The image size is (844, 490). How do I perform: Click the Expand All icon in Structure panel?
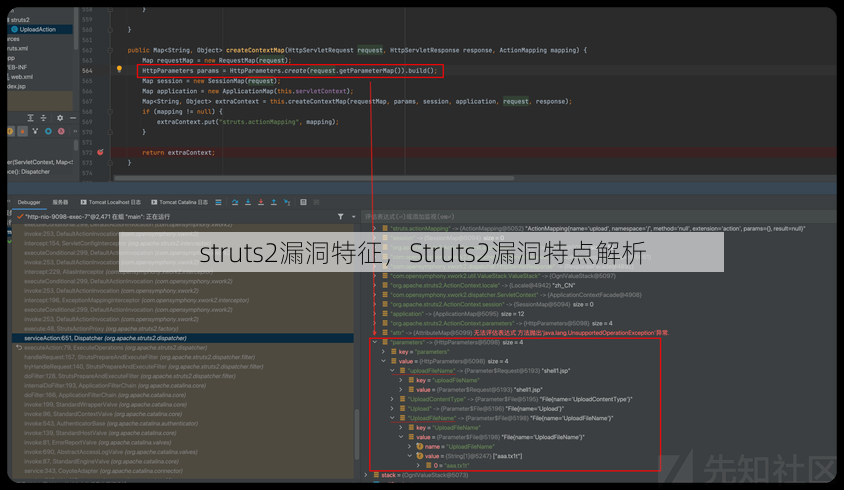click(30, 117)
